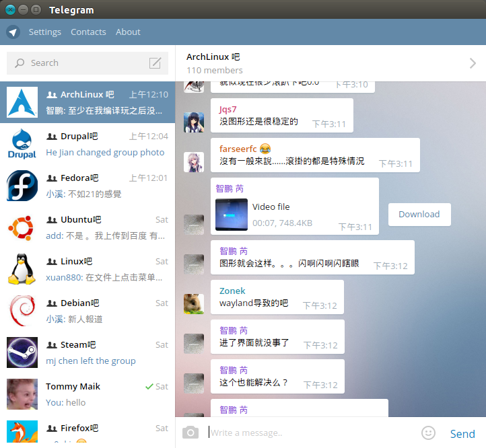Click the 'You: hello' preview text
The image size is (486, 448).
(66, 402)
